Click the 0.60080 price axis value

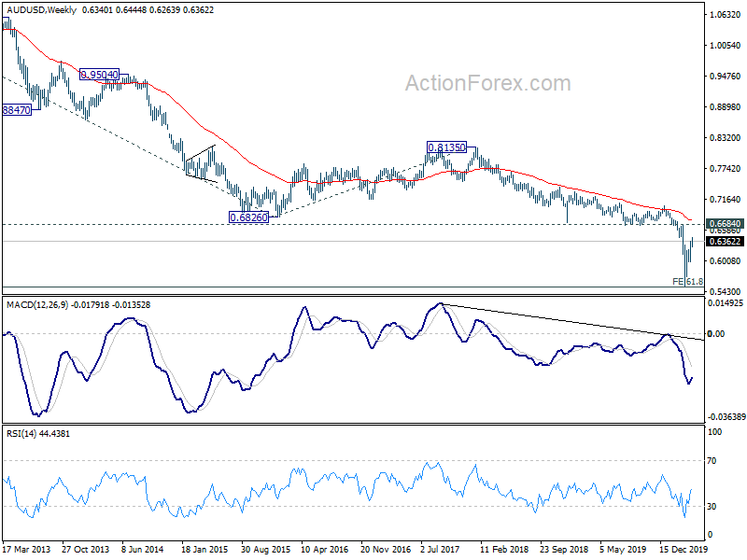726,261
